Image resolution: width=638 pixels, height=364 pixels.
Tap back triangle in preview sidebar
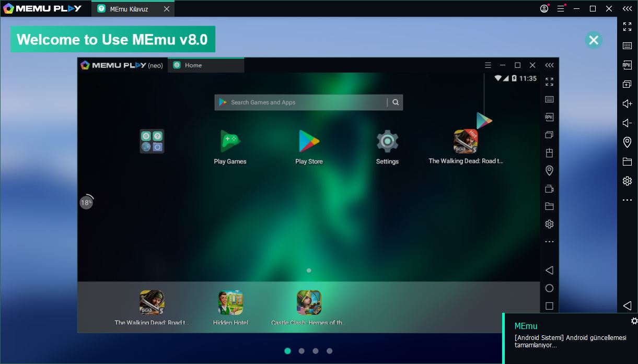[549, 271]
